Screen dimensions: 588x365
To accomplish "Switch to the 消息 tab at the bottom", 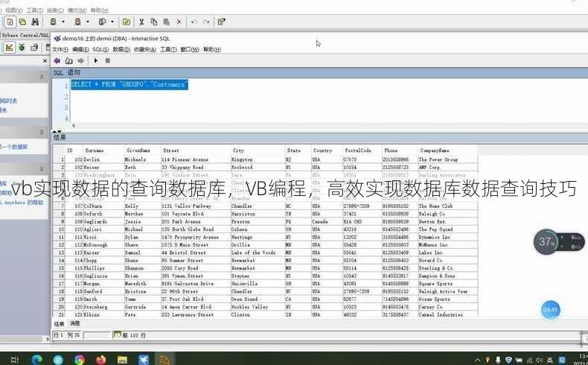I will (75, 323).
